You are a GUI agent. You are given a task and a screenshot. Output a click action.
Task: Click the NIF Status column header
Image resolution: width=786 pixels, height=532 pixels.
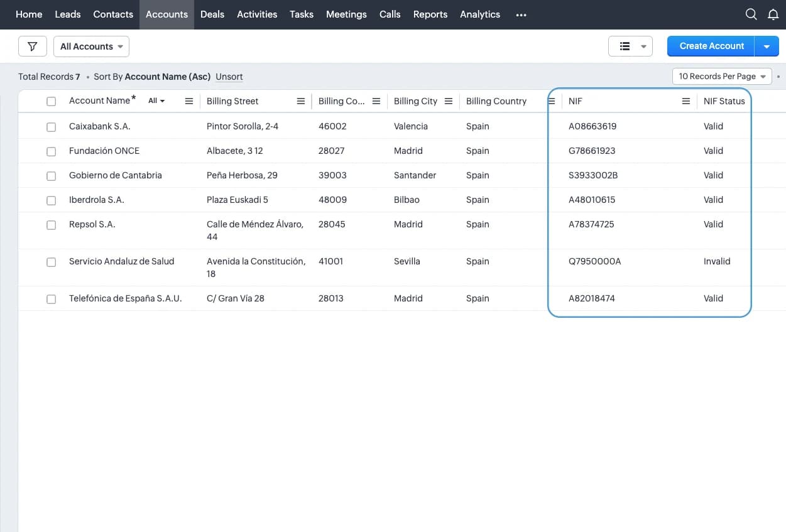click(x=724, y=101)
